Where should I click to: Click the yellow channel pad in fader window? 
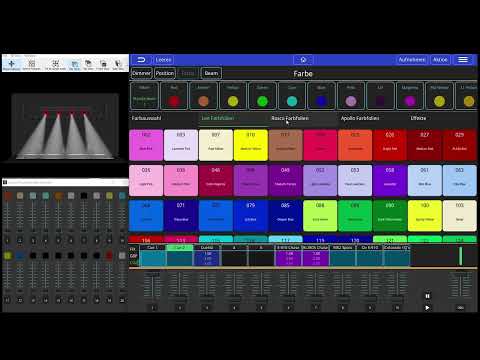pos(8,256)
